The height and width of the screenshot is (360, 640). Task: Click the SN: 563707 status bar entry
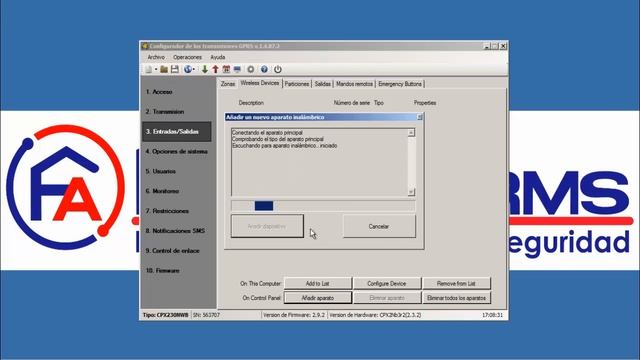[x=206, y=315]
